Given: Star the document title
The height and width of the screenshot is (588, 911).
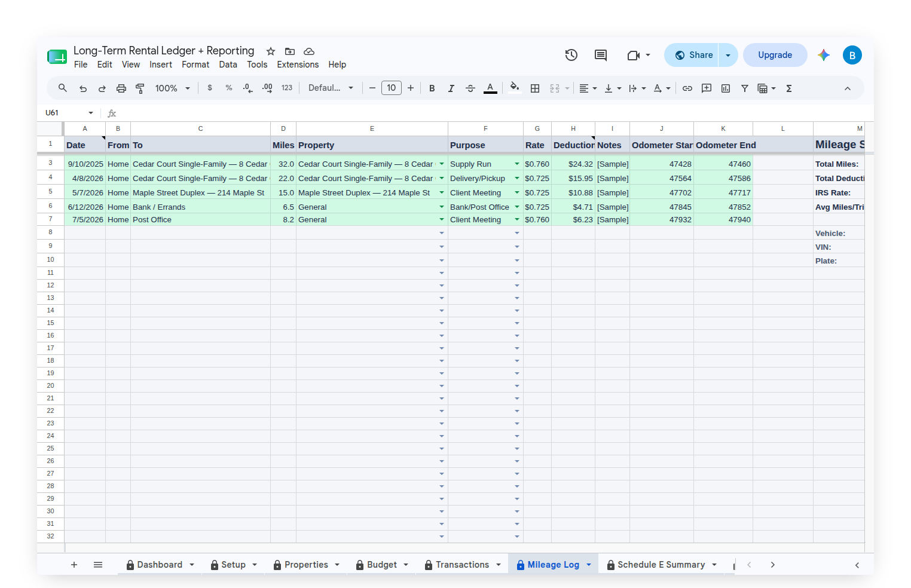Looking at the screenshot, I should coord(271,51).
